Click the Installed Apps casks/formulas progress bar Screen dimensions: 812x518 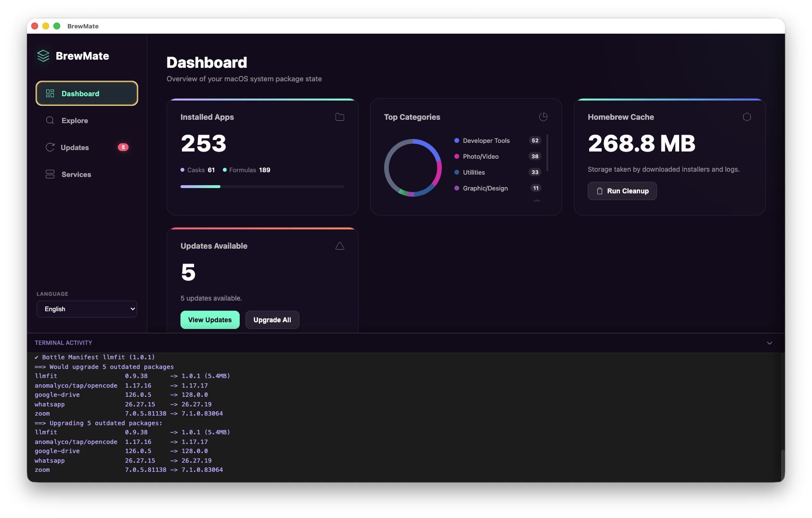pyautogui.click(x=262, y=186)
